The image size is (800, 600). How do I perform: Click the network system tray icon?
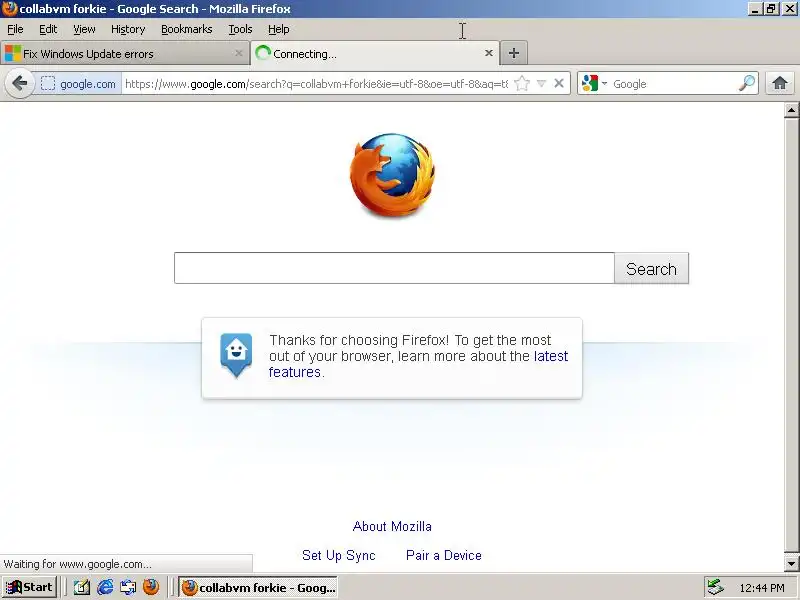(x=716, y=587)
